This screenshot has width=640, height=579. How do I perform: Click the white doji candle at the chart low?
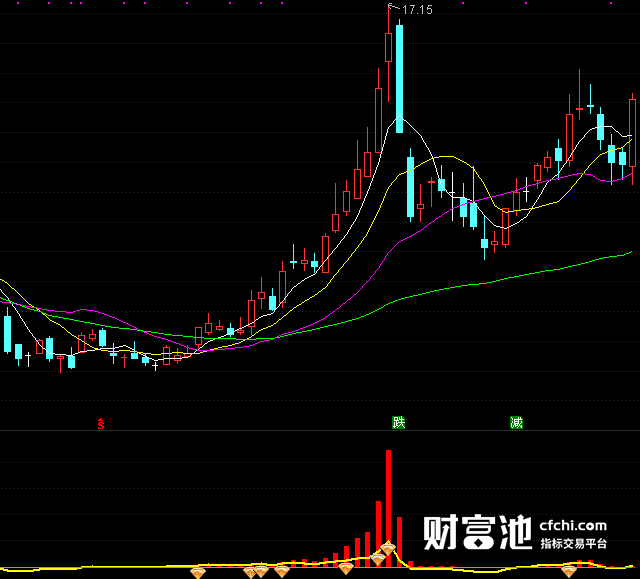coord(155,366)
